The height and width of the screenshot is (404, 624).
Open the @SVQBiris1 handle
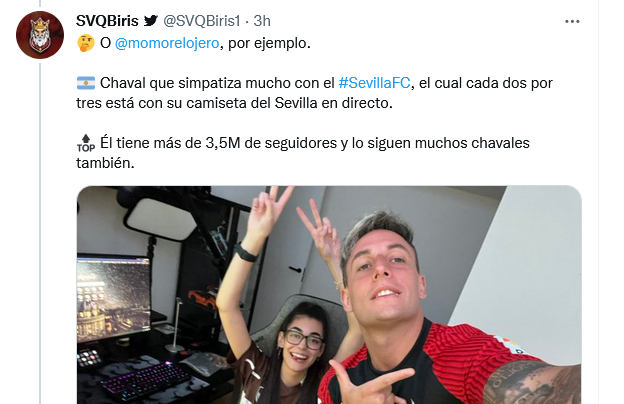(x=202, y=21)
